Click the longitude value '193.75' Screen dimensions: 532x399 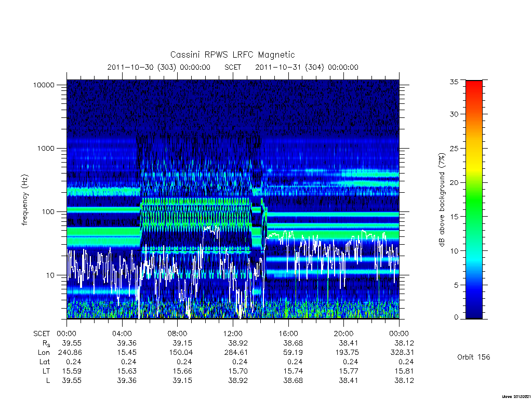point(347,353)
